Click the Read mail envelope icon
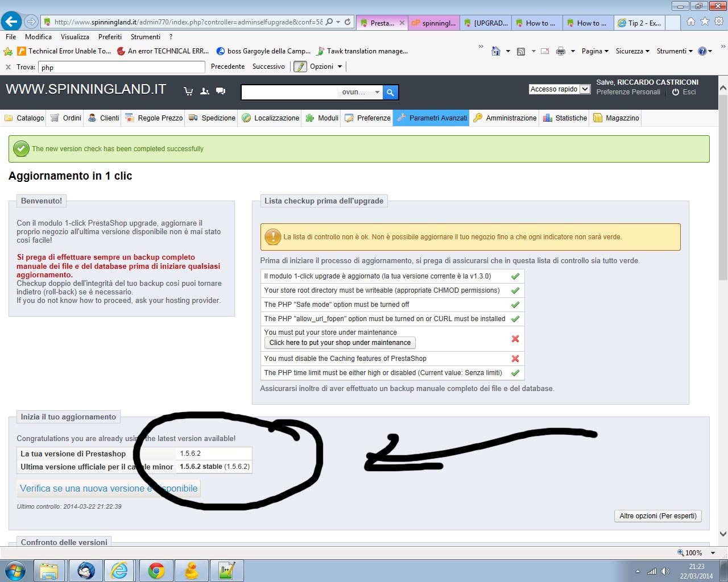Screen dimensions: 728x582 point(545,51)
